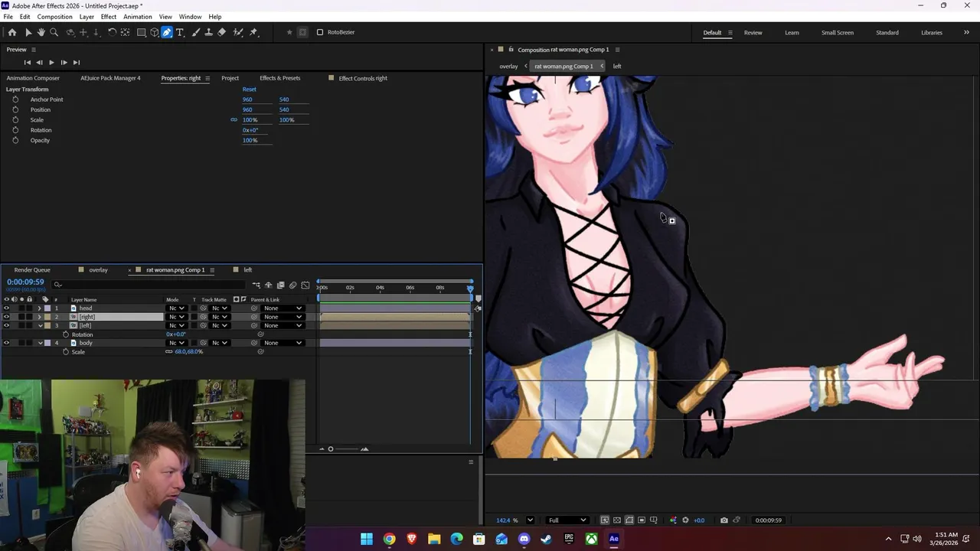Collapse the body layer twirl arrow

click(x=40, y=343)
